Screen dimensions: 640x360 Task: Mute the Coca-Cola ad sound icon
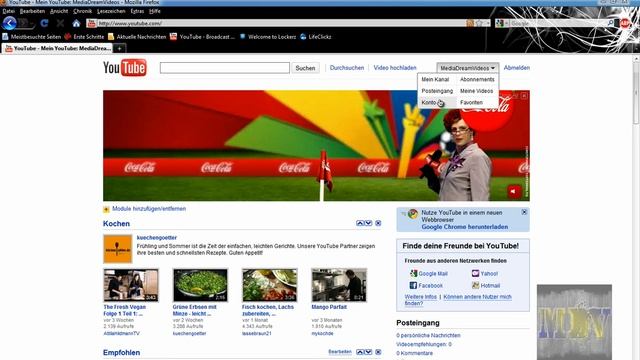(x=514, y=191)
